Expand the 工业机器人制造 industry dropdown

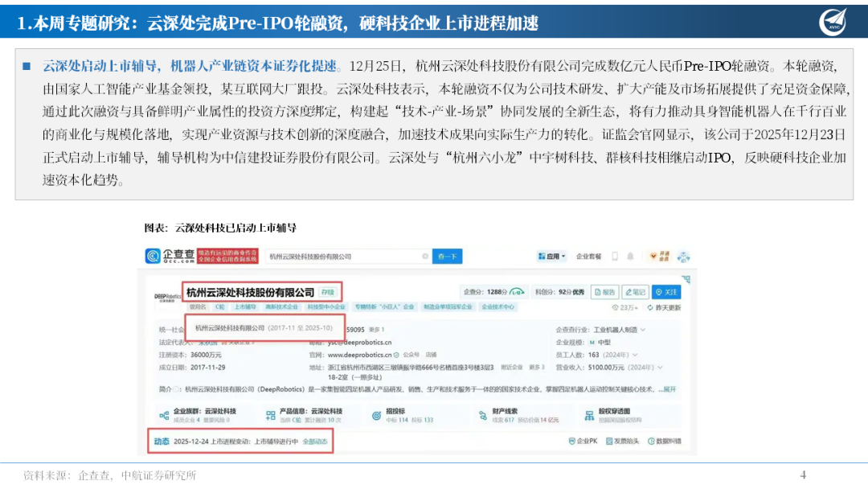coord(643,330)
